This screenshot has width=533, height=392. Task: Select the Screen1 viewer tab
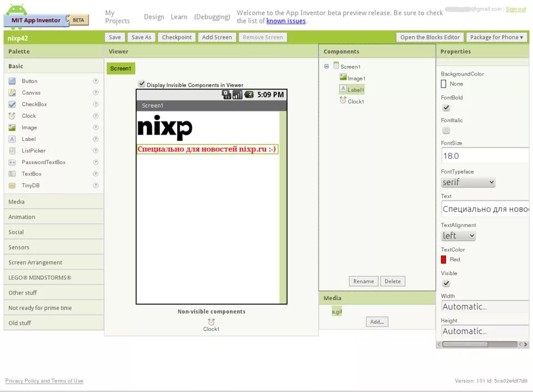click(120, 68)
